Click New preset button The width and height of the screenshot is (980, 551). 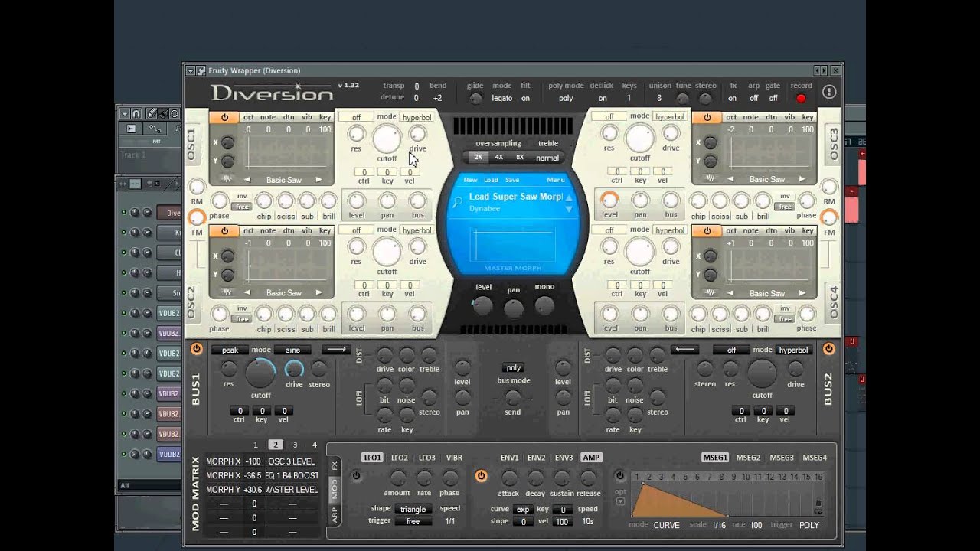(x=470, y=180)
